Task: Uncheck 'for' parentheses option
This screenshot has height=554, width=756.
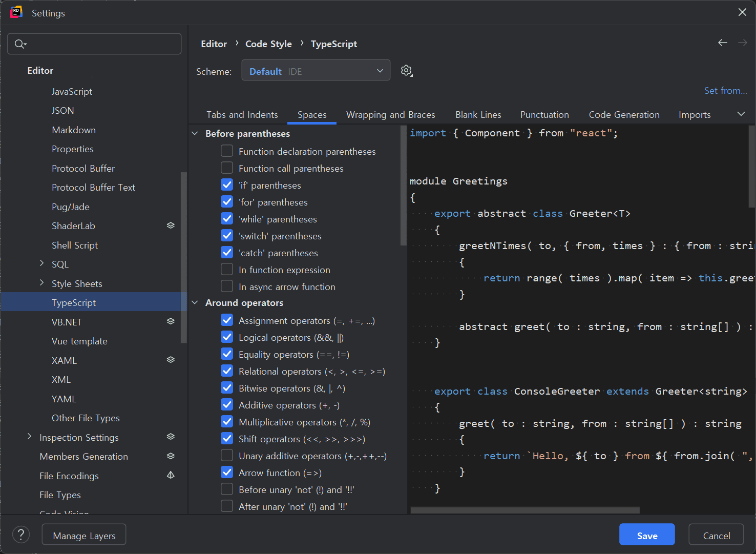Action: (227, 202)
